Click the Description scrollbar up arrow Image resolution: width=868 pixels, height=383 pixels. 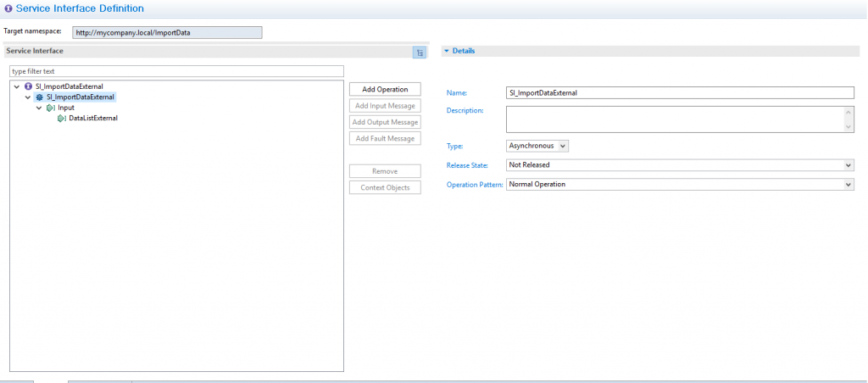point(849,111)
